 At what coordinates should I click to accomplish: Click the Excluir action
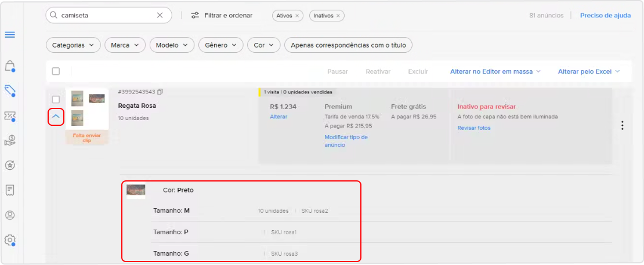coord(418,71)
